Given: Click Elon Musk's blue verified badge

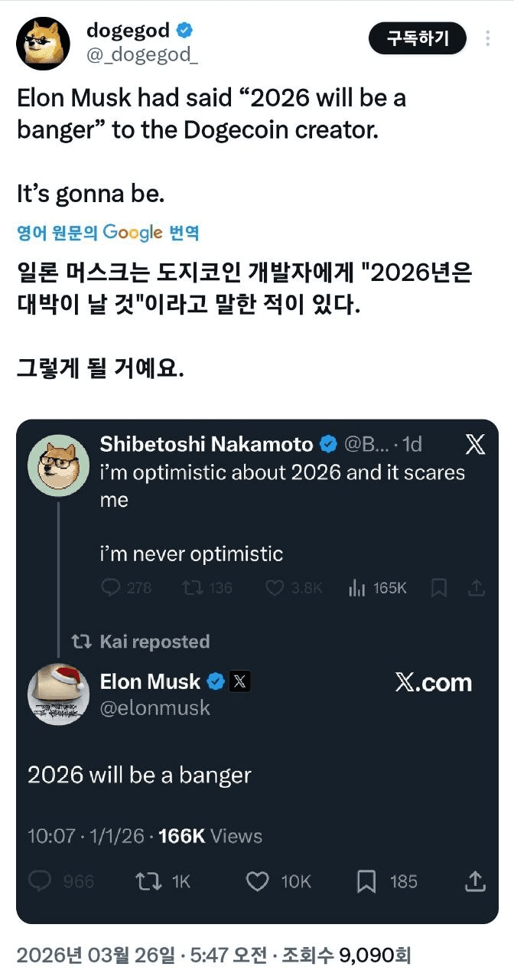Looking at the screenshot, I should click(216, 680).
